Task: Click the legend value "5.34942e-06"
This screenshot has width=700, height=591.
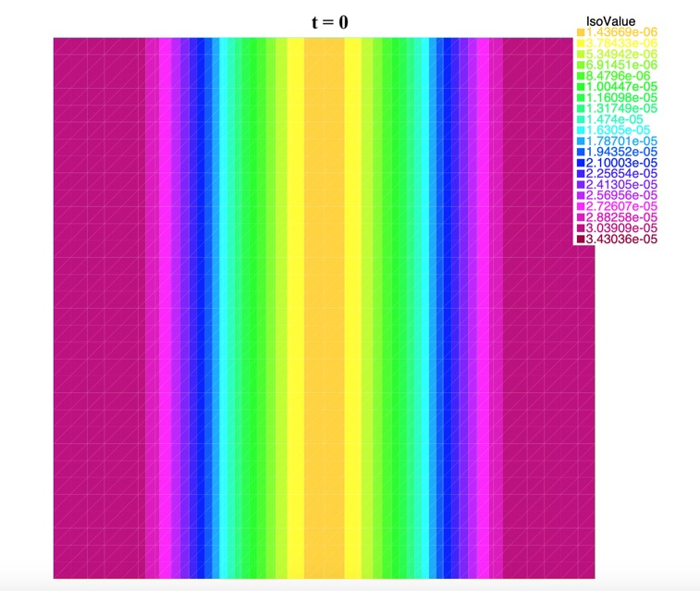Action: (x=621, y=54)
